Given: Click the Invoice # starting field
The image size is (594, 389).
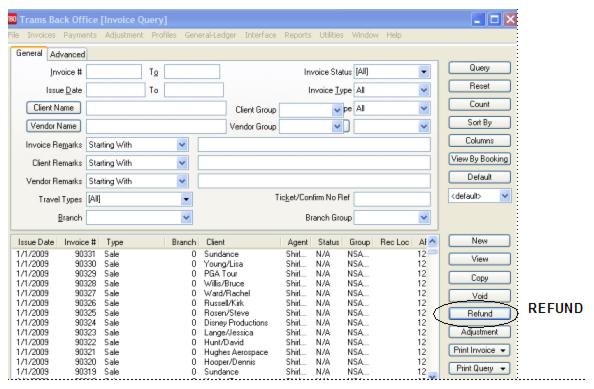Looking at the screenshot, I should [114, 72].
